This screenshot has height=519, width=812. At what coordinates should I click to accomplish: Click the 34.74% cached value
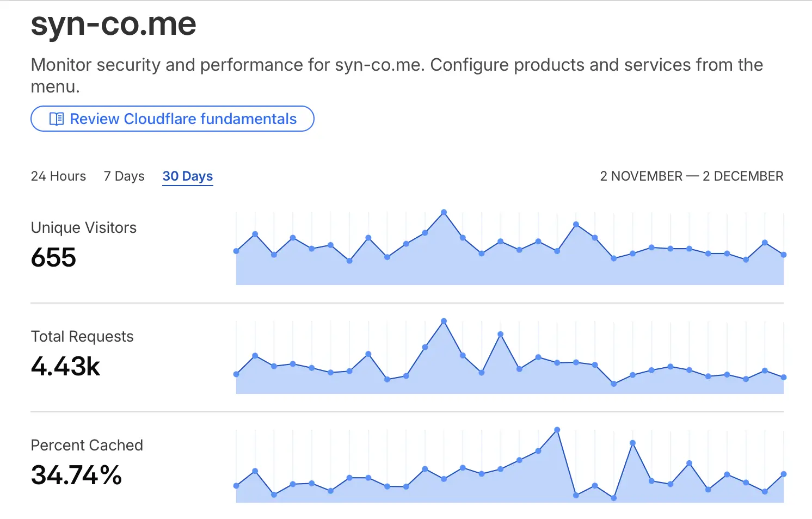coord(76,475)
